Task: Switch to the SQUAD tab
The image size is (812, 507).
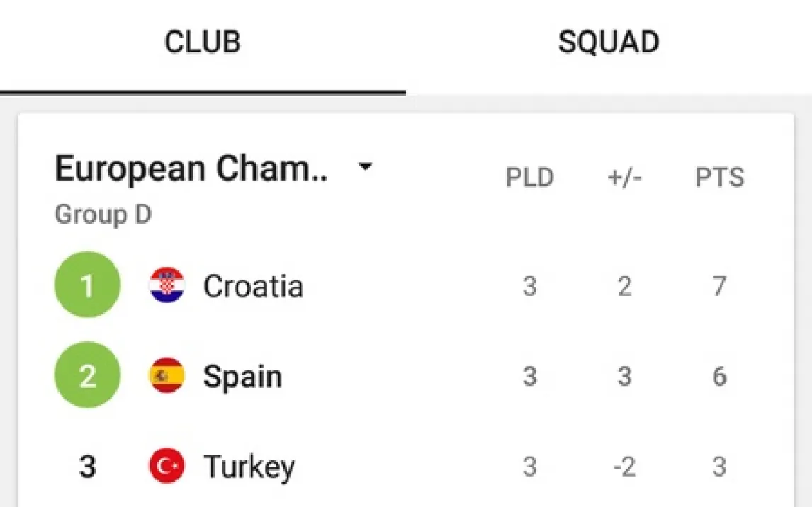Action: pyautogui.click(x=609, y=43)
